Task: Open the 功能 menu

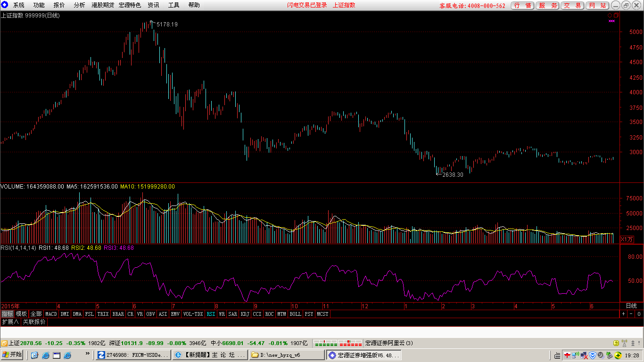Action: [39, 5]
